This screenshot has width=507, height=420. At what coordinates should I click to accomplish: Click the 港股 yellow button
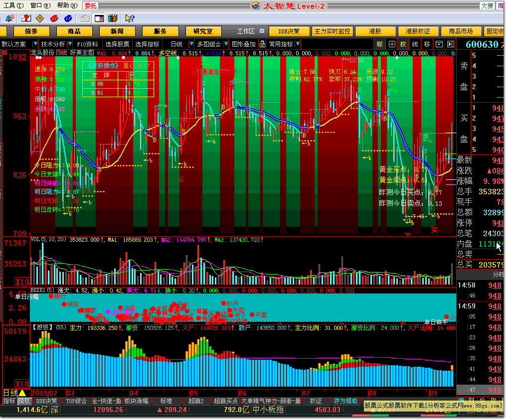375,31
